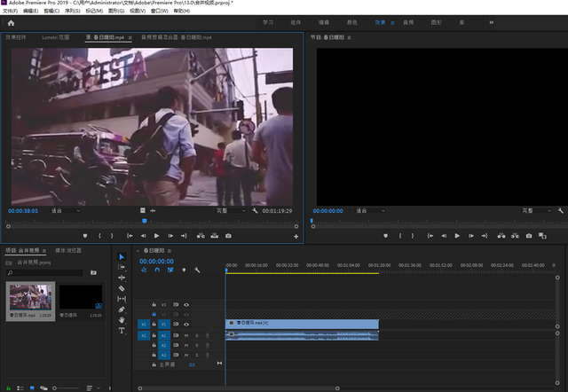Image resolution: width=568 pixels, height=392 pixels.
Task: Open the 文件 menu
Action: coord(8,12)
